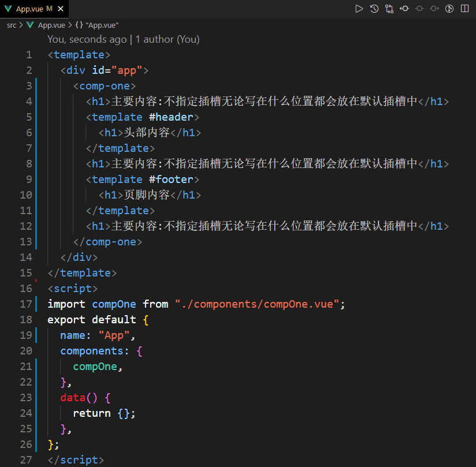The image size is (476, 467).
Task: Click the #header slot directive
Action: (x=171, y=117)
